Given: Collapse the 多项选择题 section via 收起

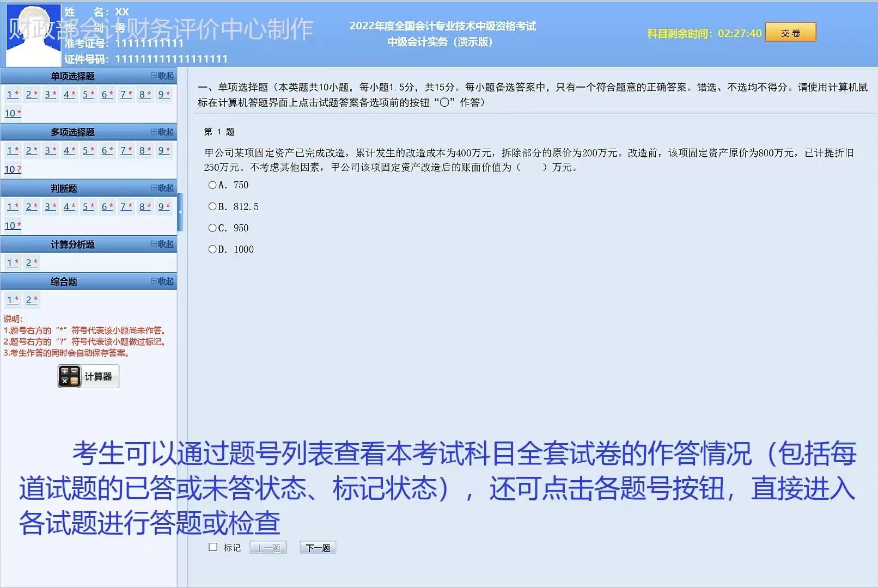Looking at the screenshot, I should click(x=166, y=132).
